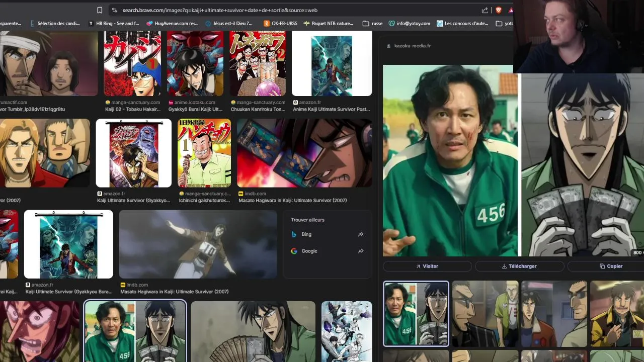Open the 'Kaiji 02 - Tobaku Hakair...' manga cover result
The height and width of the screenshot is (362, 644).
point(132,63)
